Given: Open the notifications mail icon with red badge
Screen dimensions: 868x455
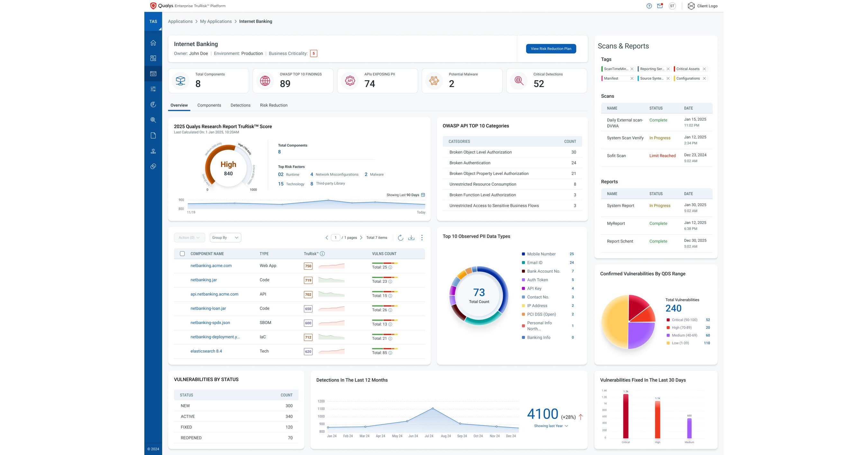Looking at the screenshot, I should pos(660,6).
